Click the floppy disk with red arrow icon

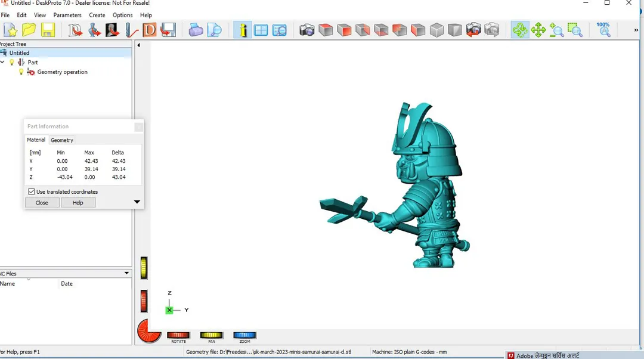point(168,30)
